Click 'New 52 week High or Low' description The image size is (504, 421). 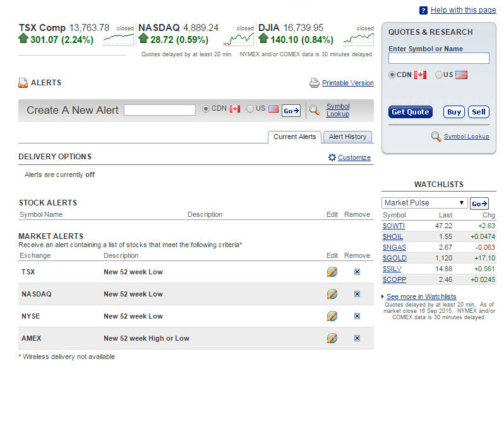147,338
